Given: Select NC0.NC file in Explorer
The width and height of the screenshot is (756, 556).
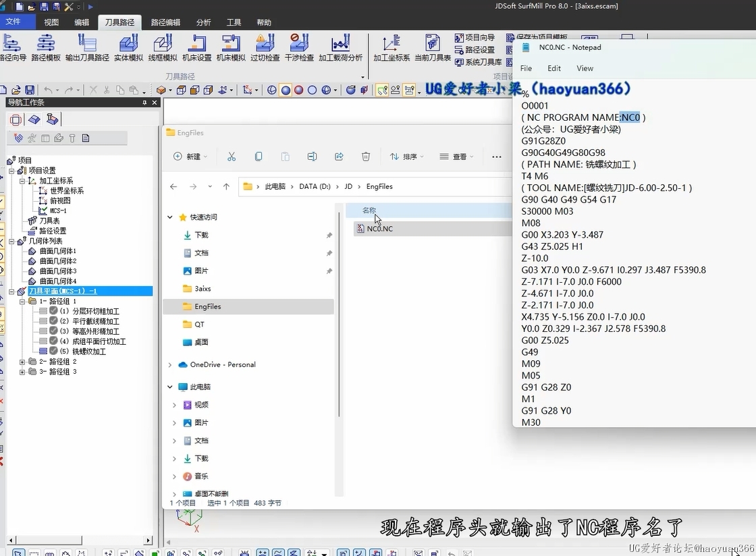Looking at the screenshot, I should click(433, 229).
